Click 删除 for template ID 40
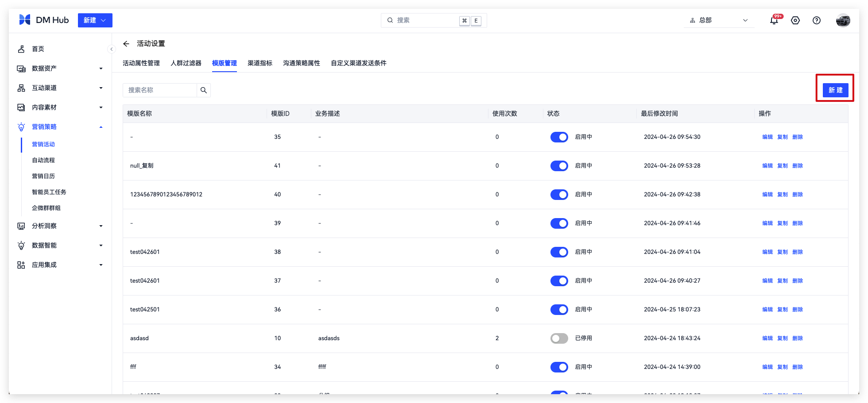Image resolution: width=868 pixels, height=403 pixels. point(798,195)
